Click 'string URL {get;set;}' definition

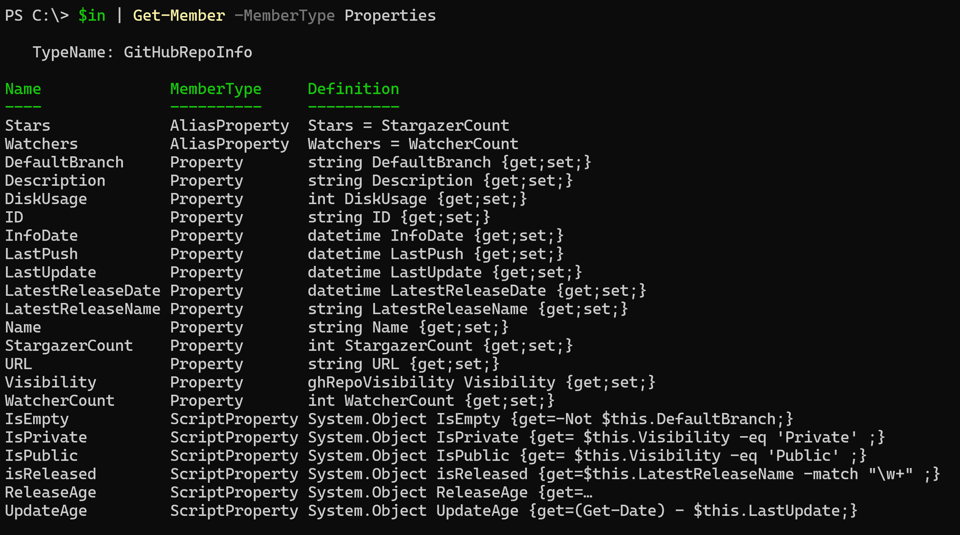pyautogui.click(x=403, y=365)
